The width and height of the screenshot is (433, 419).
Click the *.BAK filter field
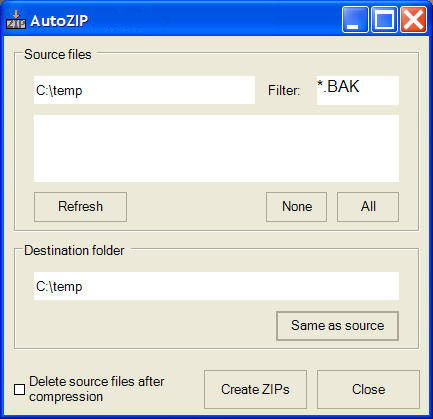point(358,90)
